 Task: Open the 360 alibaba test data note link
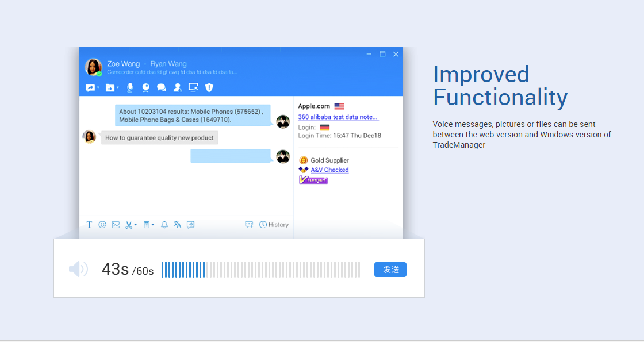tap(338, 117)
